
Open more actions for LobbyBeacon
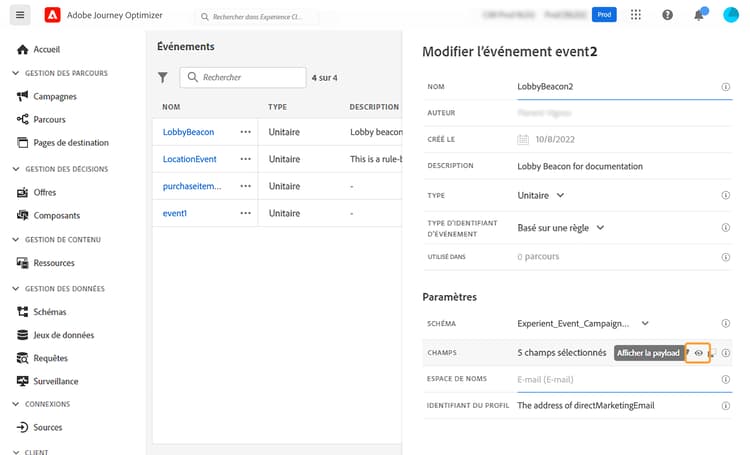coord(245,132)
